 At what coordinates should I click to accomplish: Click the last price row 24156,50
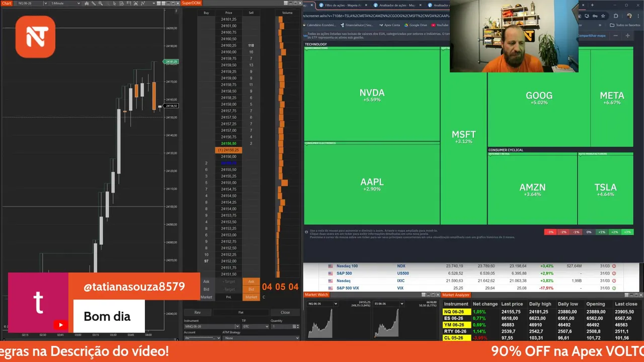[228, 143]
